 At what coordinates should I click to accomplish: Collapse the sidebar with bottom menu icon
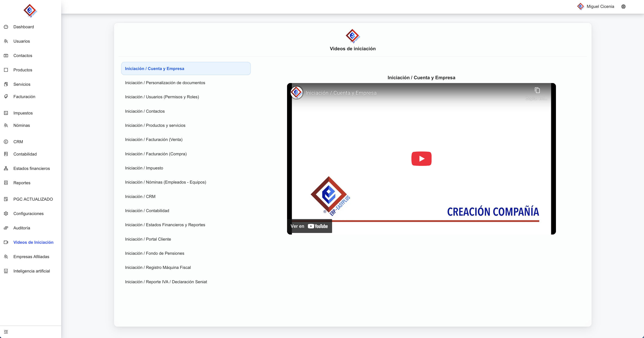(6, 332)
